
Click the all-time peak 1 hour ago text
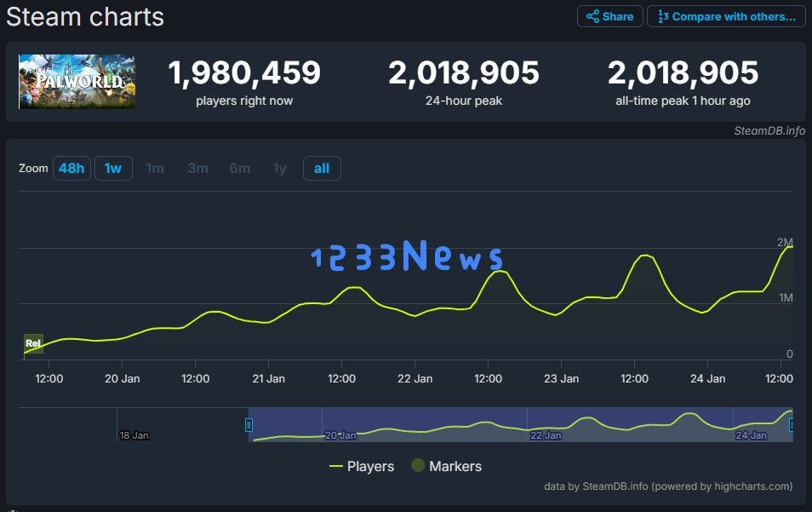pos(683,101)
